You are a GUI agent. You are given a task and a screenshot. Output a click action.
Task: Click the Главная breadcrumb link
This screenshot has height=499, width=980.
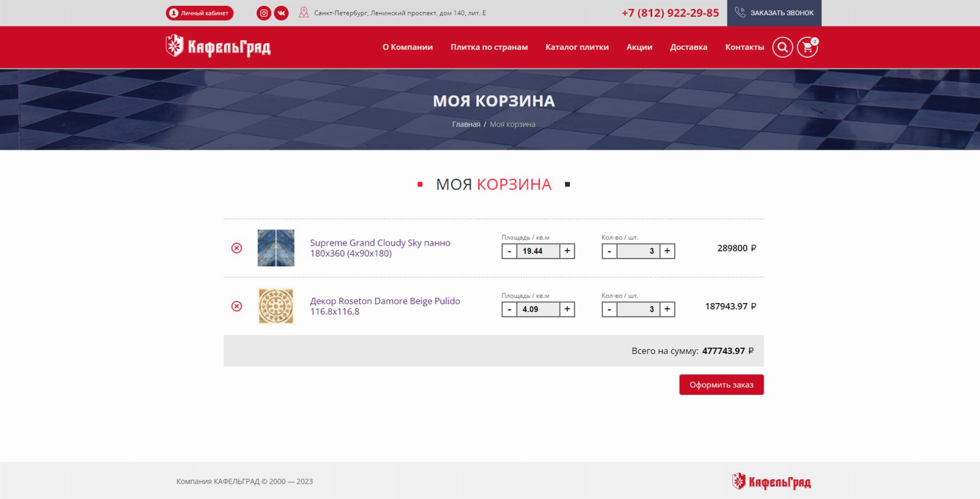(465, 124)
